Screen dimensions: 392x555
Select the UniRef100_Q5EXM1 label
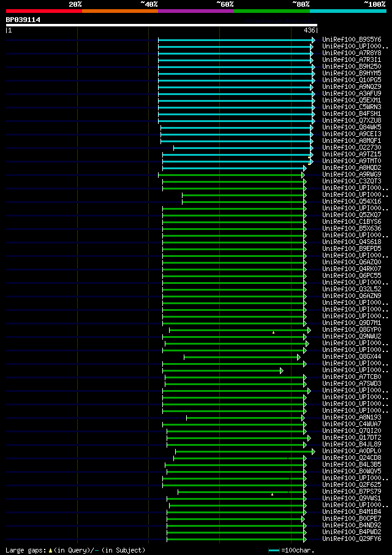coord(352,100)
